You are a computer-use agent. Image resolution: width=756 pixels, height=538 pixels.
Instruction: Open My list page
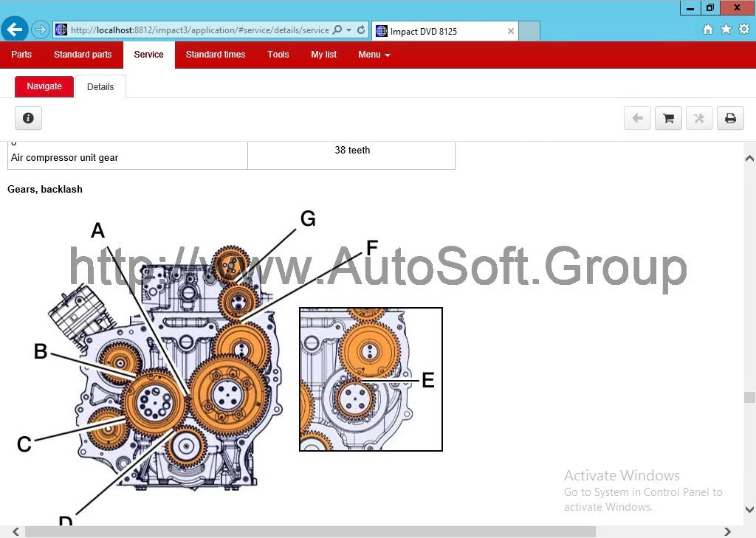click(x=323, y=55)
